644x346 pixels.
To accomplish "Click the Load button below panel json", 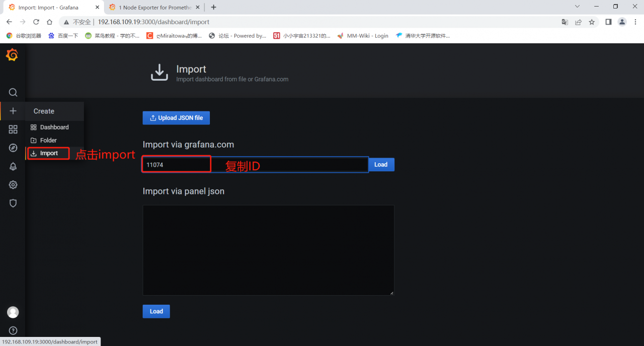I will point(156,311).
